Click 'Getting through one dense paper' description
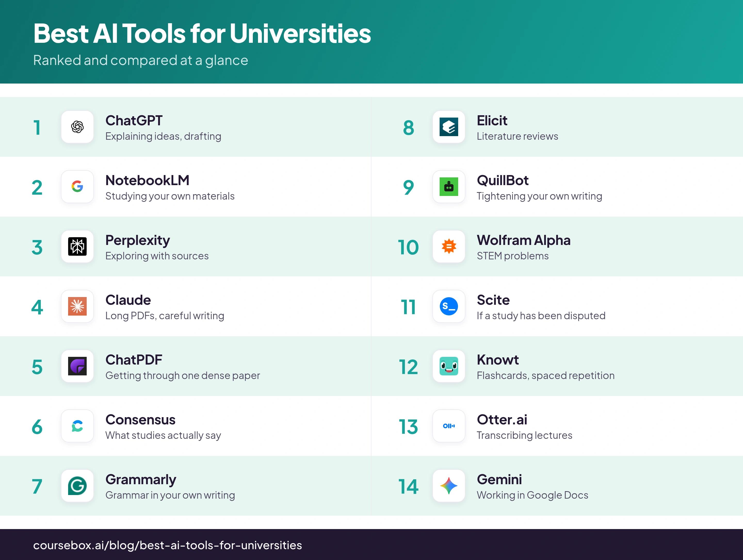This screenshot has width=743, height=560. [183, 375]
